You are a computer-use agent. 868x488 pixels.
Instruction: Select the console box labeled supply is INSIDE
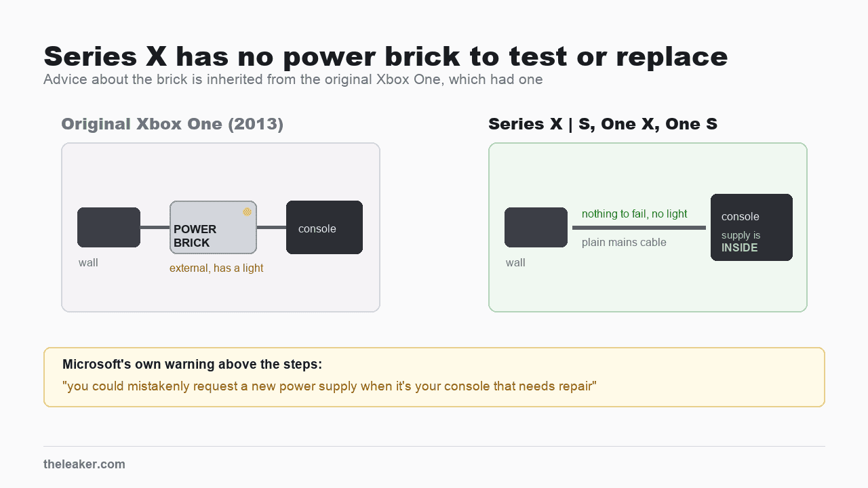(x=751, y=227)
